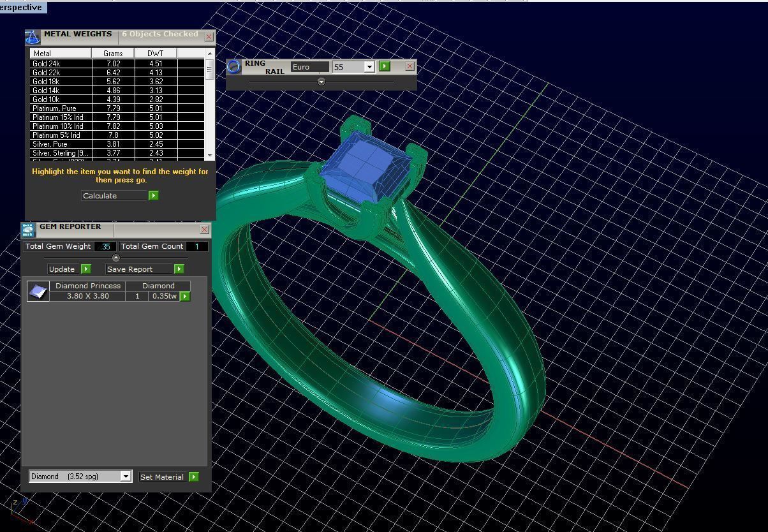
Task: Select the Silver, Sterling row
Action: (117, 153)
